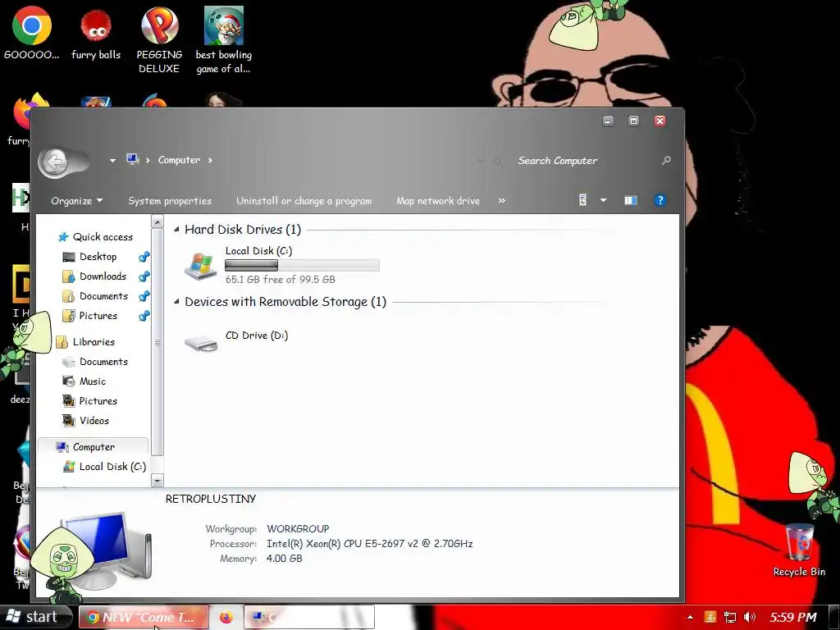Select the Local Disk (C:) drive icon
The height and width of the screenshot is (630, 840).
point(200,265)
